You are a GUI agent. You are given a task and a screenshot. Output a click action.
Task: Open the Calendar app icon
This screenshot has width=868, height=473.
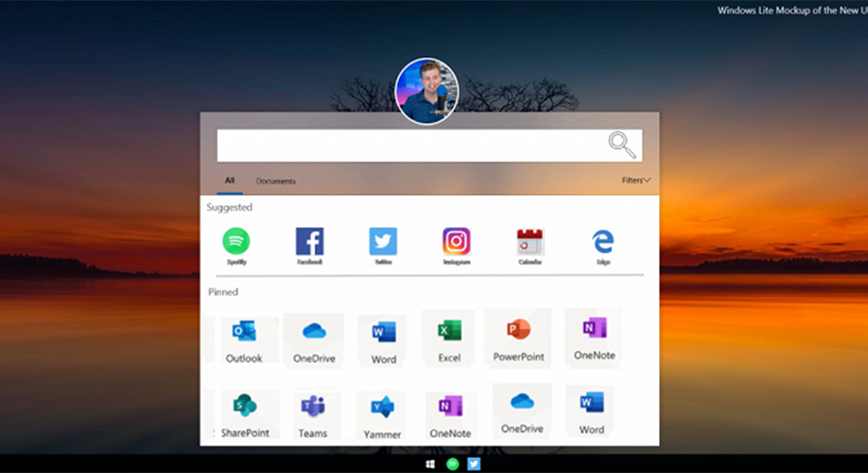529,242
